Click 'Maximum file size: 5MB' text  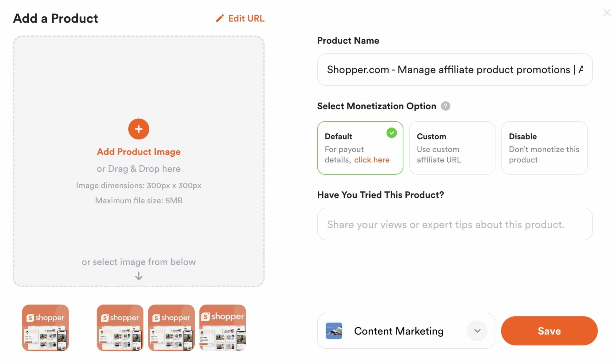[139, 201]
